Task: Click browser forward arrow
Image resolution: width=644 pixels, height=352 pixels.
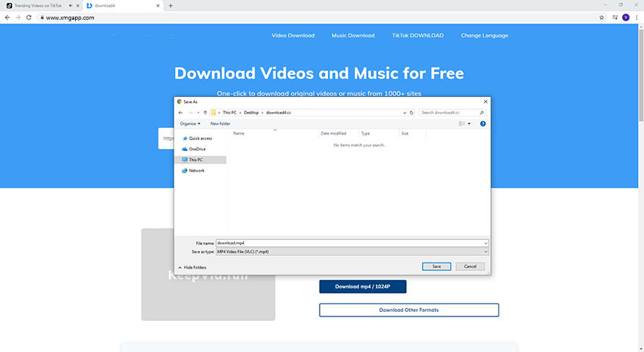Action: coord(17,17)
